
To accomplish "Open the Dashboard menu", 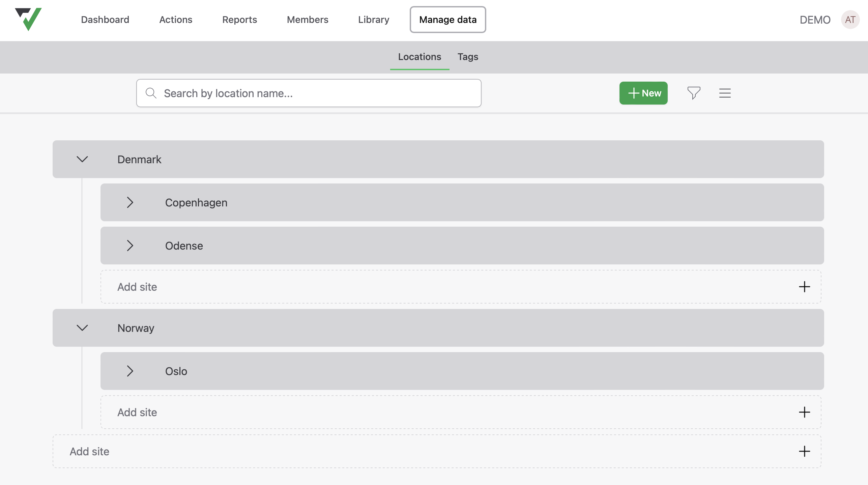I will pos(105,20).
